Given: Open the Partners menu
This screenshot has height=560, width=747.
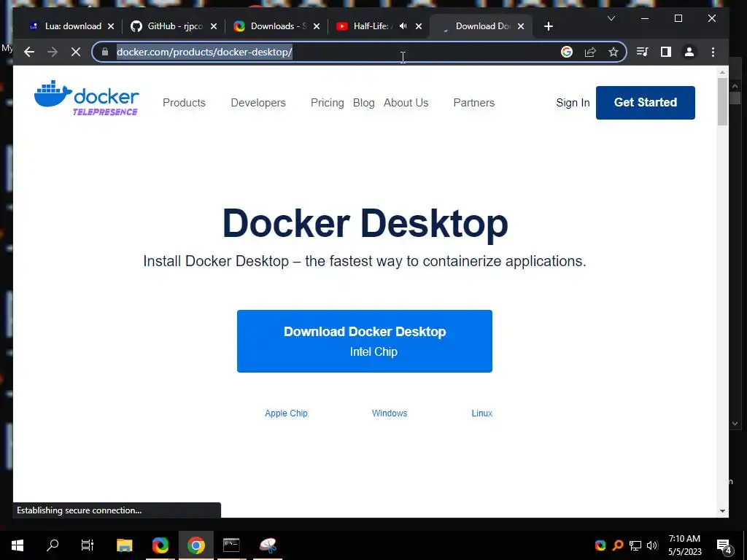Looking at the screenshot, I should click(474, 103).
